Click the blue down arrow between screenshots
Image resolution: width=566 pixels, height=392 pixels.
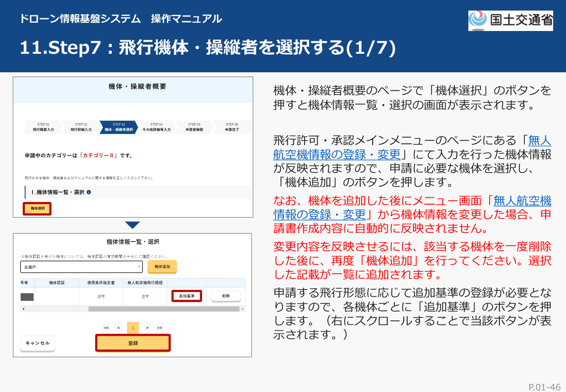(133, 225)
